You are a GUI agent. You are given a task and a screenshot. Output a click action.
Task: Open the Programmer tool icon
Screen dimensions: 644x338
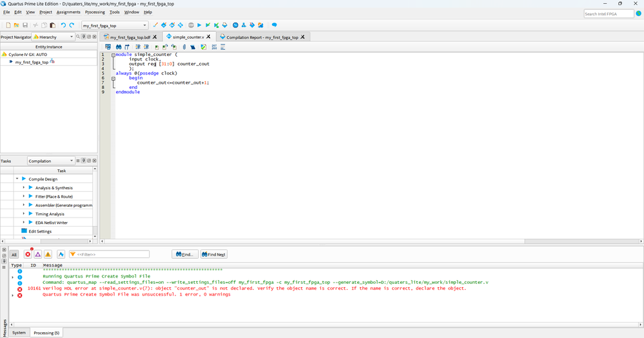click(x=252, y=25)
